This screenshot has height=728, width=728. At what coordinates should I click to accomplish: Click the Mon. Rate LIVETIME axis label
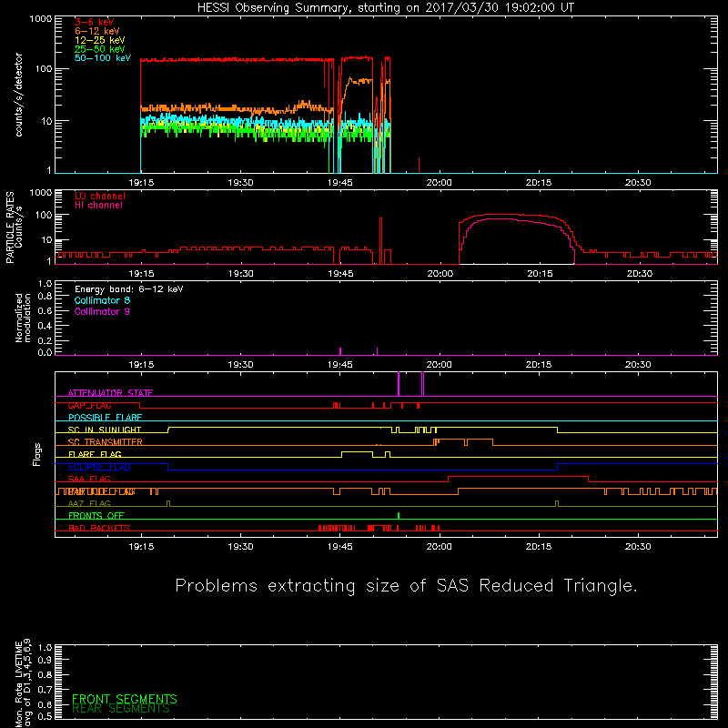[x=18, y=684]
